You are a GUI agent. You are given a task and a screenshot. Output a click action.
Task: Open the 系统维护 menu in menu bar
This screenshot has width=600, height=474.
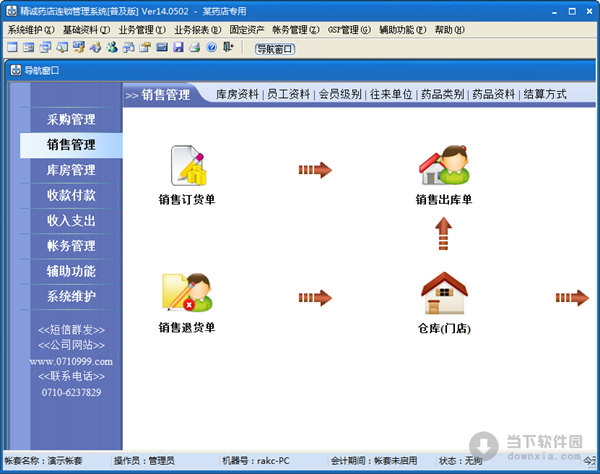click(31, 30)
